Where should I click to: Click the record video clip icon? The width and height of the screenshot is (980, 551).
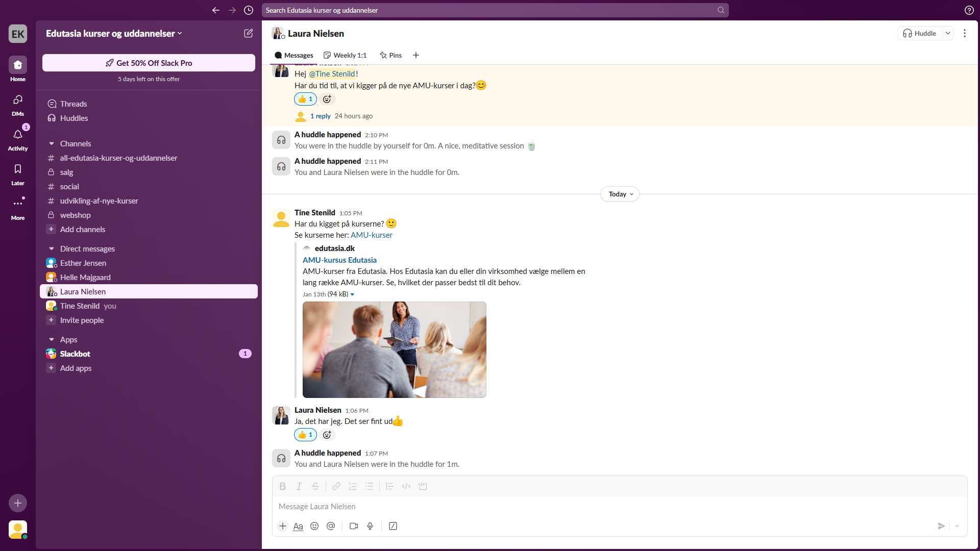[354, 526]
